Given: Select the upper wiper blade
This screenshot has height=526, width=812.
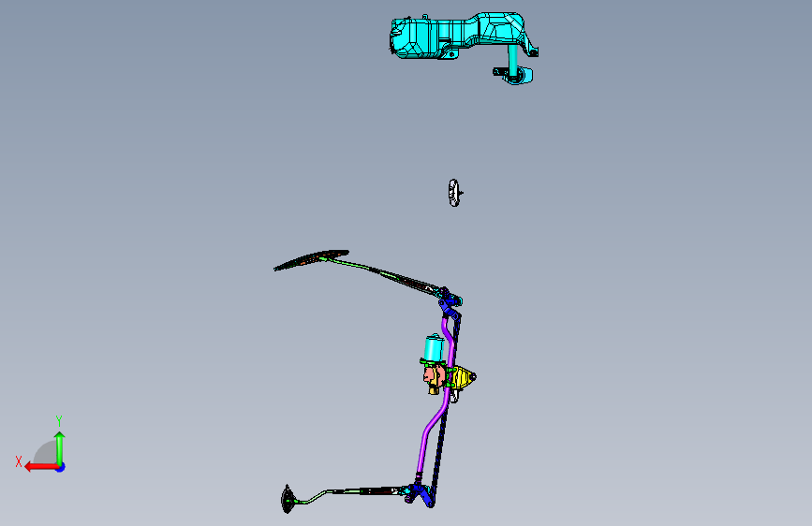Looking at the screenshot, I should point(311,260).
